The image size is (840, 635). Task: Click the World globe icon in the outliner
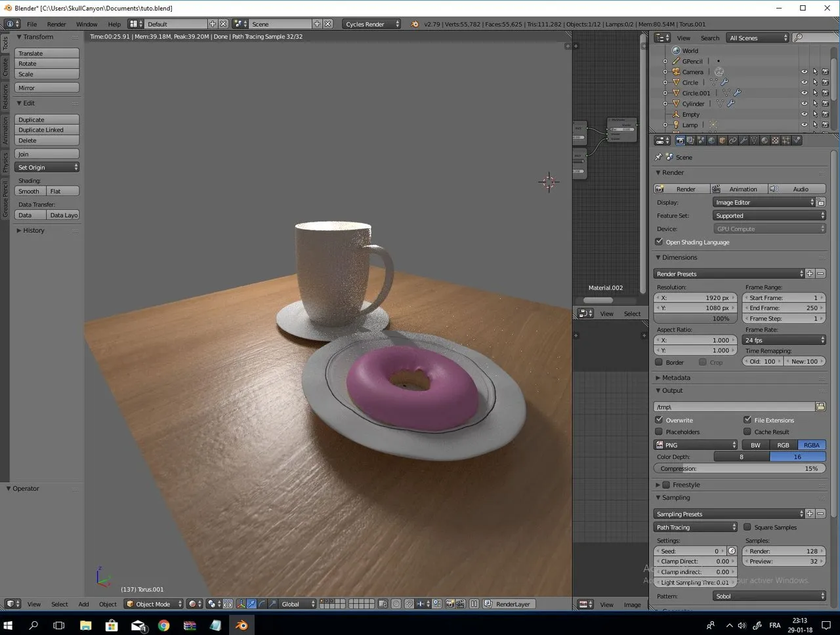[x=676, y=51]
